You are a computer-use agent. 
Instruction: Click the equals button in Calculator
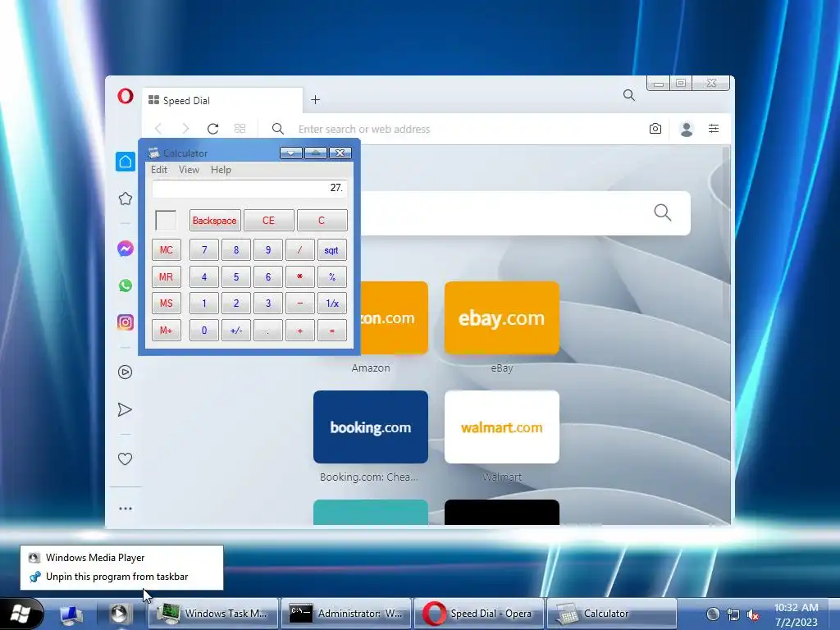pyautogui.click(x=331, y=331)
